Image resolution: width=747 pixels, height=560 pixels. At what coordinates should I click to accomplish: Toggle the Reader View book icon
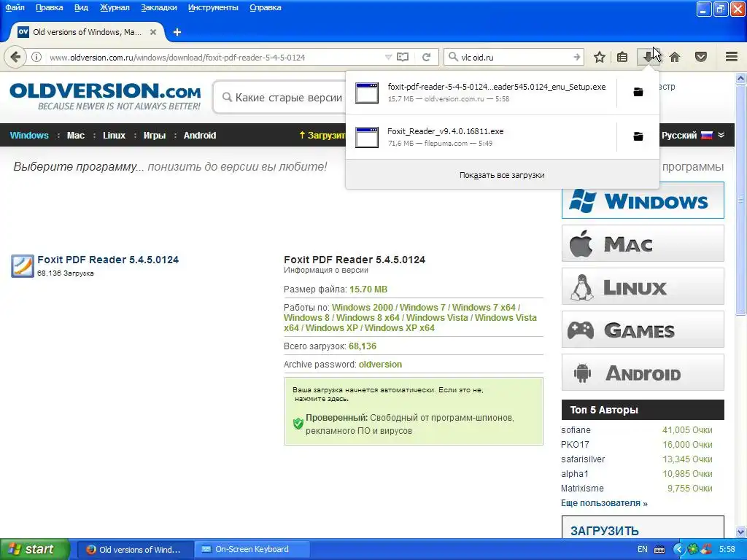(x=403, y=57)
